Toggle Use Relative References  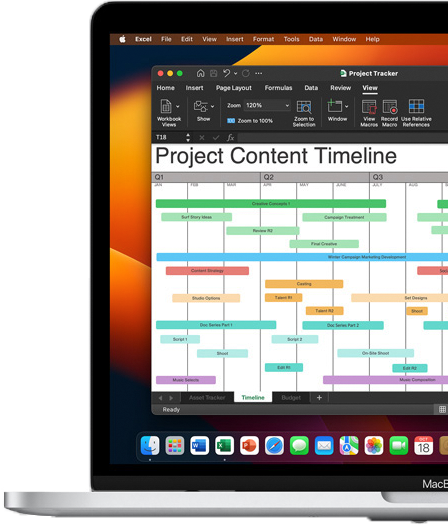coord(416,113)
